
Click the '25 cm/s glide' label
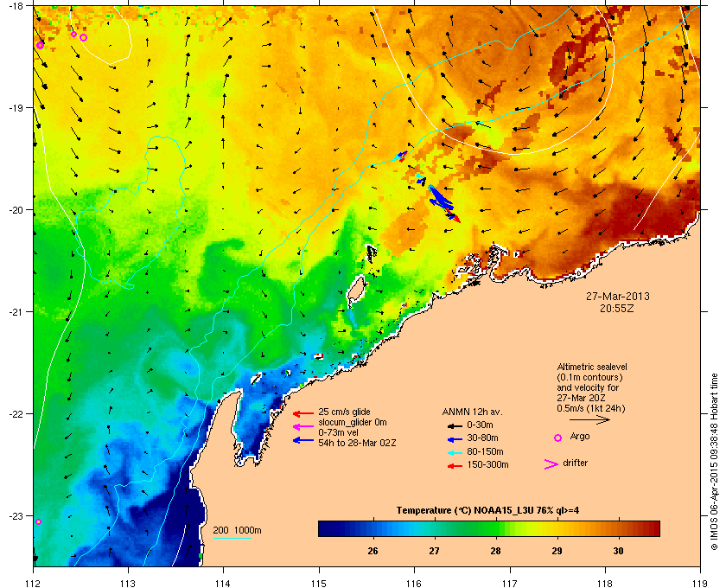point(344,412)
